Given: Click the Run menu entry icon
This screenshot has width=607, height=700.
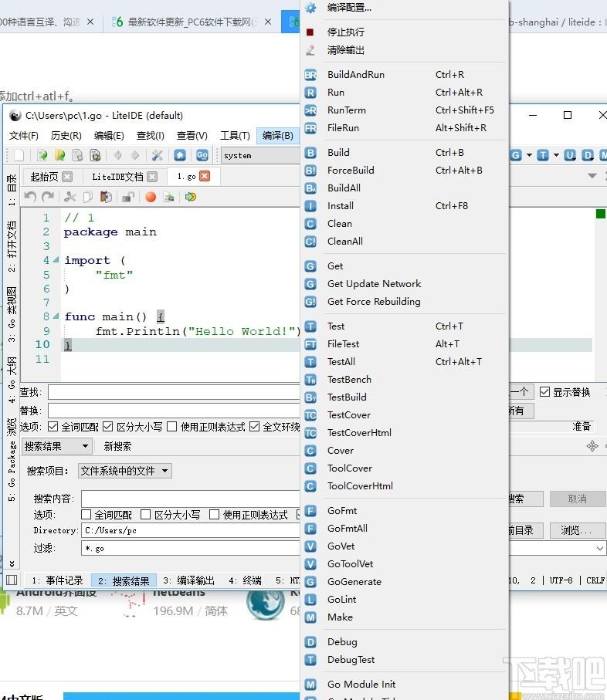Looking at the screenshot, I should (x=310, y=93).
